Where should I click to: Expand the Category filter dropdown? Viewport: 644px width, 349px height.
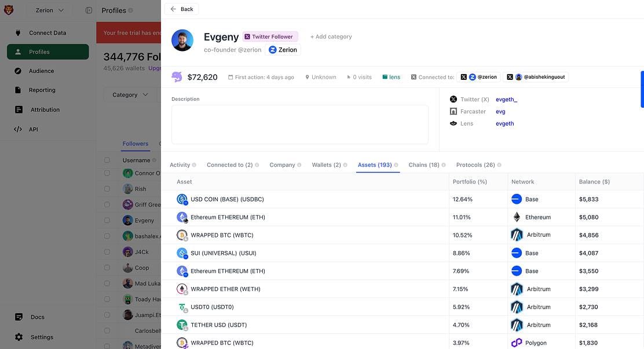point(130,95)
